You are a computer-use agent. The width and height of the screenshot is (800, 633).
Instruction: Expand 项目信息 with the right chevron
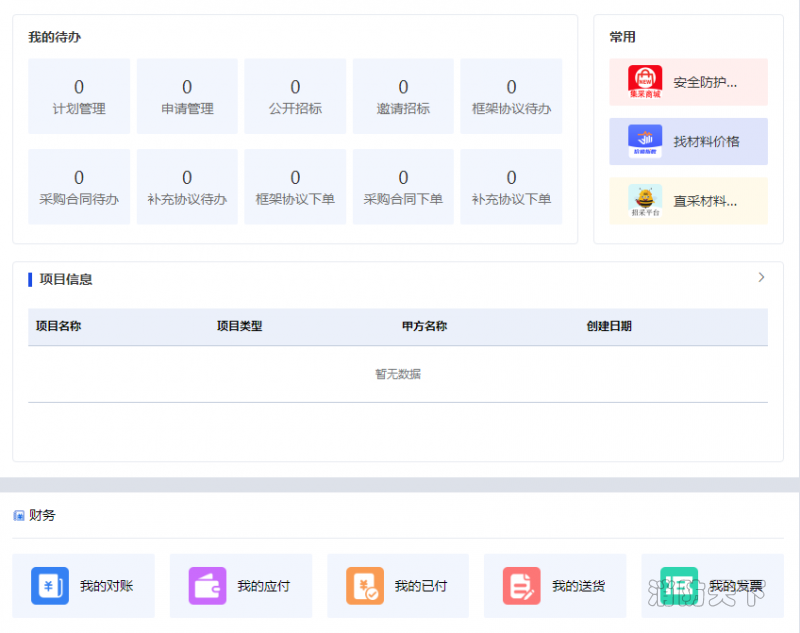761,278
